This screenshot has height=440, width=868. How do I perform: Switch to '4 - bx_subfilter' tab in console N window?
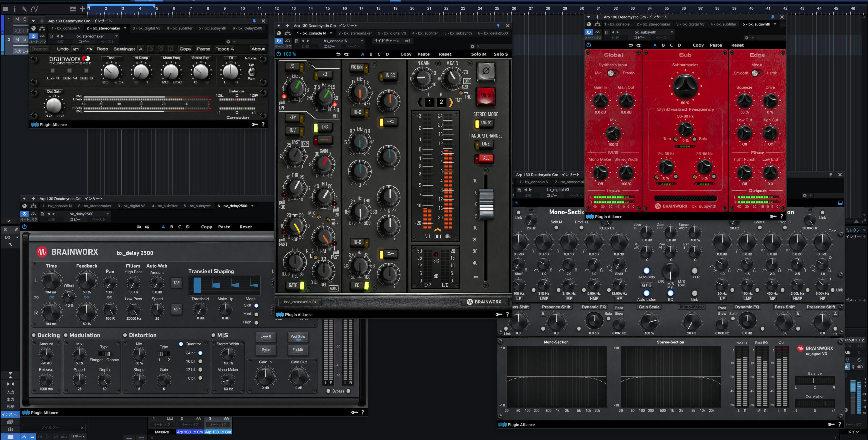point(425,33)
